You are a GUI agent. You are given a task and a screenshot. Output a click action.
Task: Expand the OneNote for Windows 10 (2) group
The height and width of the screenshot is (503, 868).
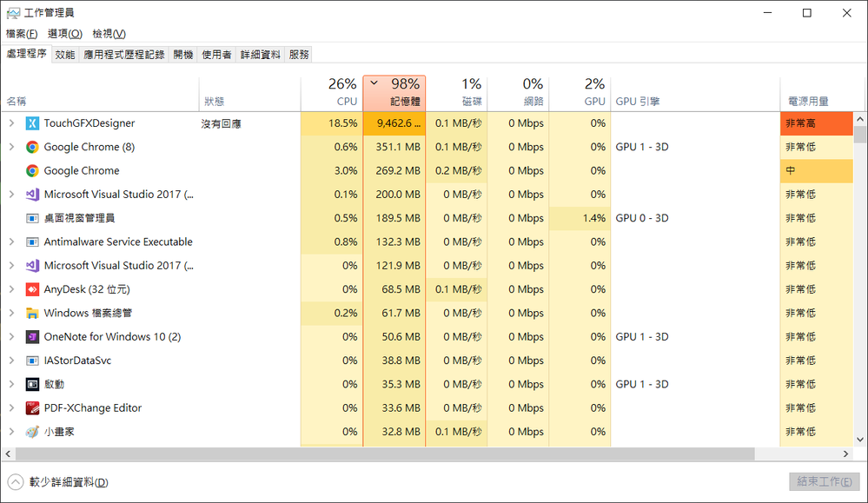11,337
